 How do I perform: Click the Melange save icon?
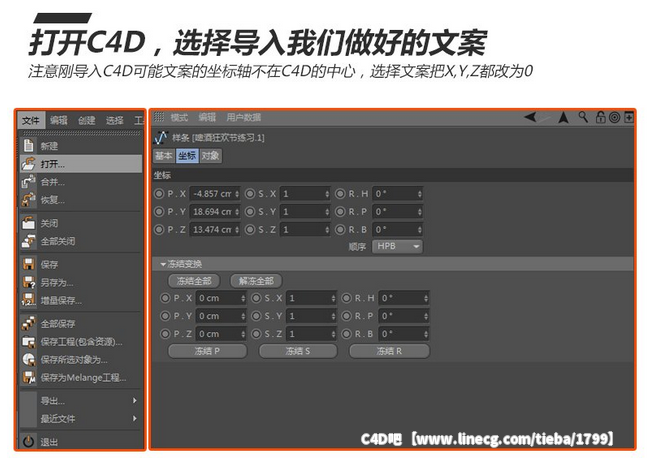click(x=28, y=377)
